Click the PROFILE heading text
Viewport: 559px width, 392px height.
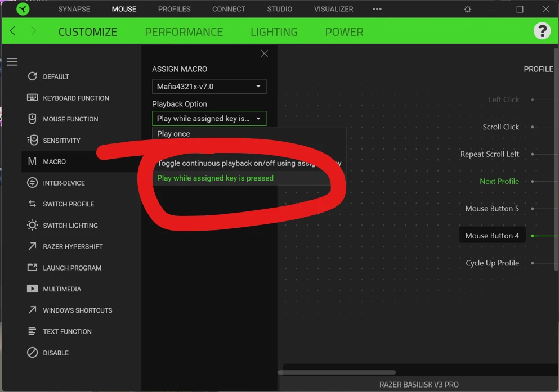click(538, 69)
